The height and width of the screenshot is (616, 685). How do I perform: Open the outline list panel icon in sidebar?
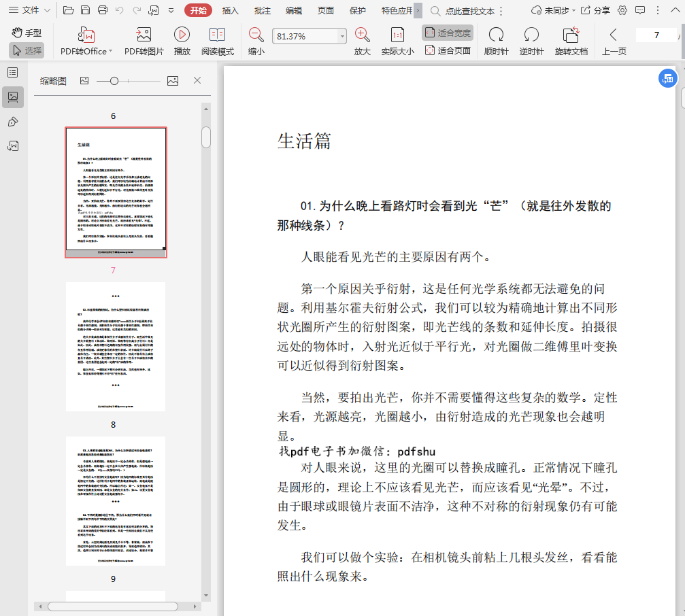tap(13, 73)
